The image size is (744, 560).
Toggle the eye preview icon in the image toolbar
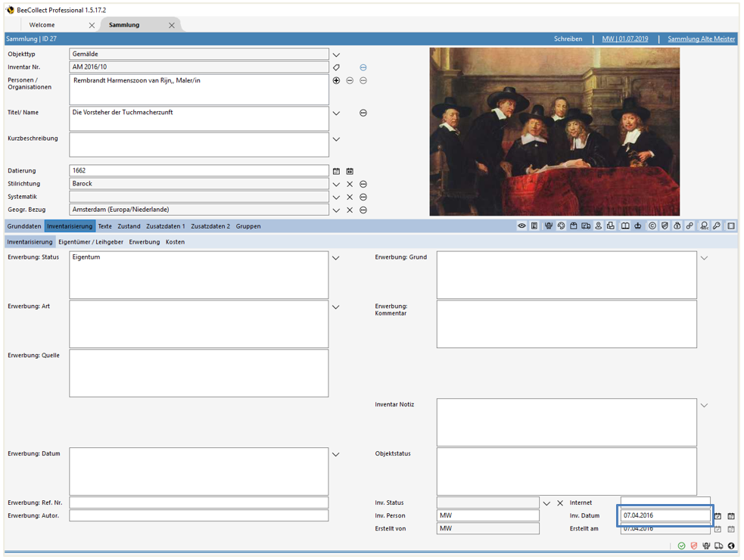click(522, 226)
